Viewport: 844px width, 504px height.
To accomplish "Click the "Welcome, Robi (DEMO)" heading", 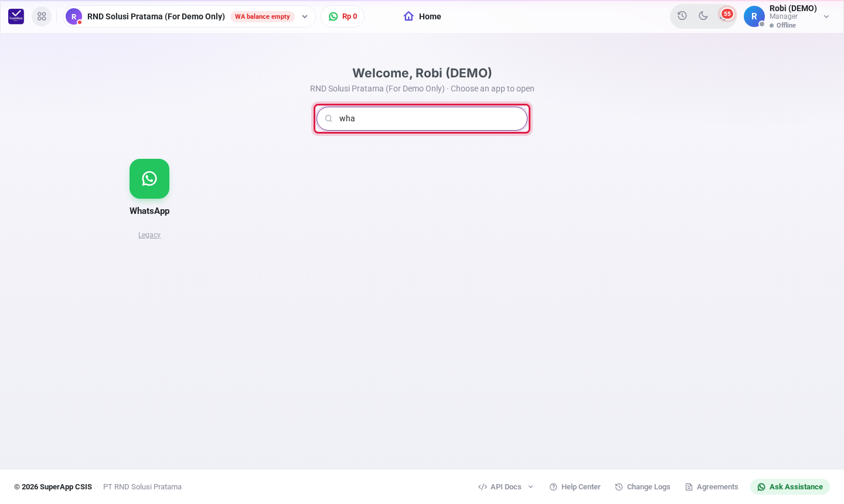I will click(422, 73).
